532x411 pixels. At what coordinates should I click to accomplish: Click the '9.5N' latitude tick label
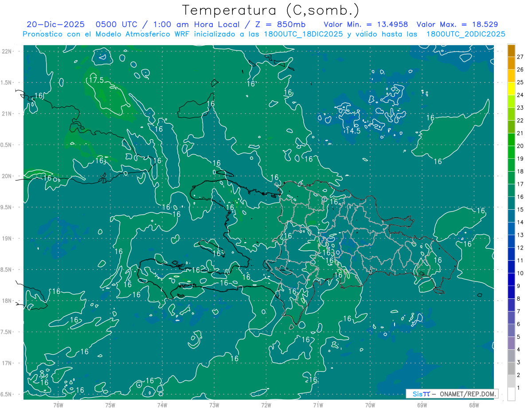pyautogui.click(x=6, y=207)
